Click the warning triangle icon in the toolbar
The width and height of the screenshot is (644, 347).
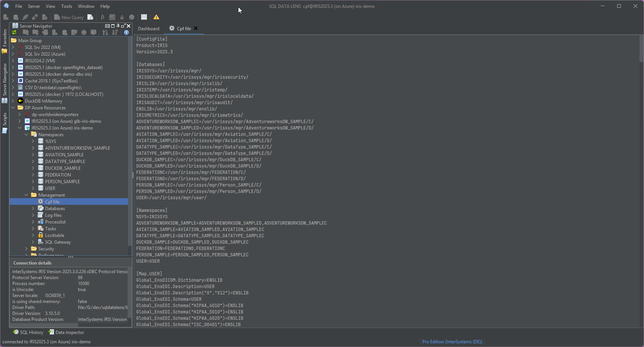click(x=156, y=17)
